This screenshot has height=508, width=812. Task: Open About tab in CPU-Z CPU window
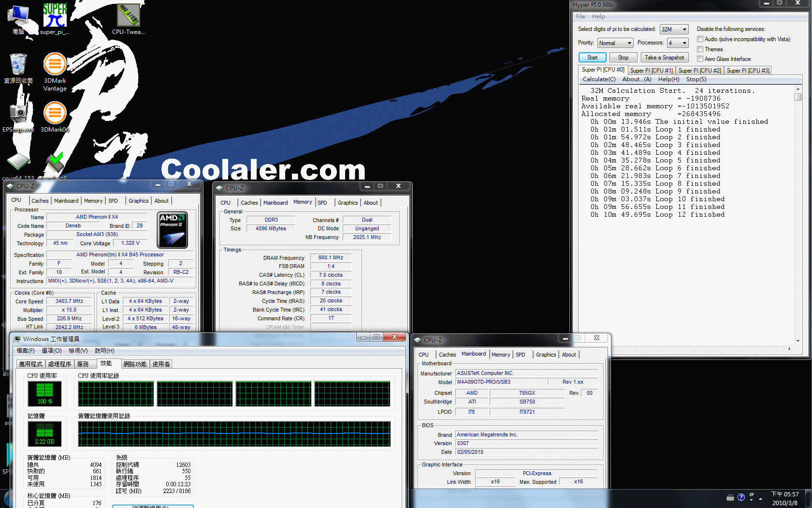pos(161,201)
